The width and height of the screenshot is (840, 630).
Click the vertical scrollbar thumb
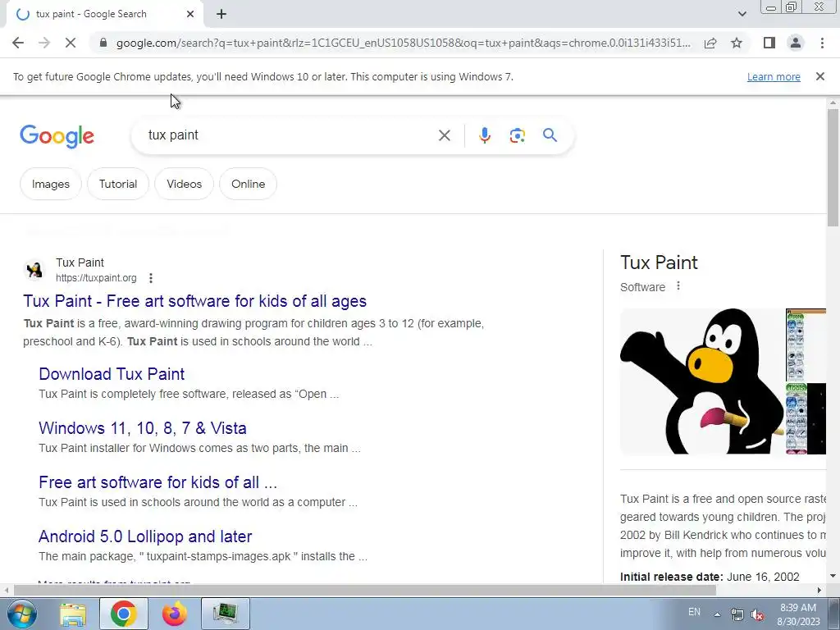click(833, 167)
